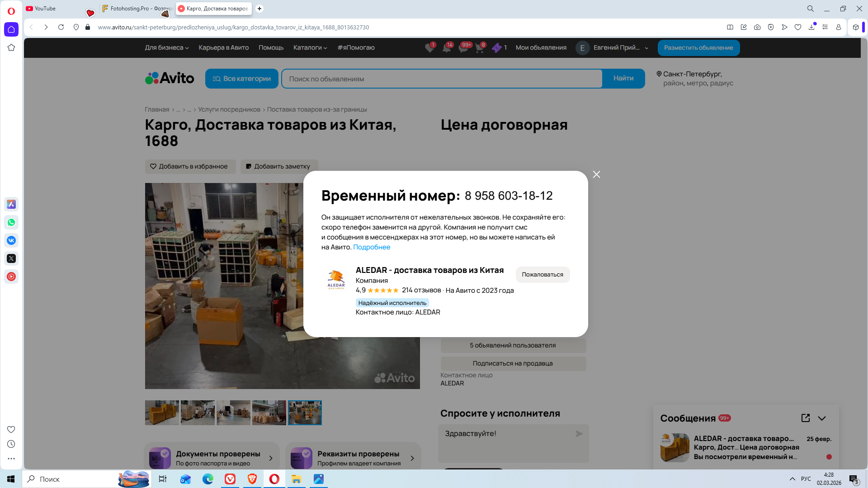Expand the Каталоги dropdown menu
The image size is (868, 488).
tap(310, 47)
